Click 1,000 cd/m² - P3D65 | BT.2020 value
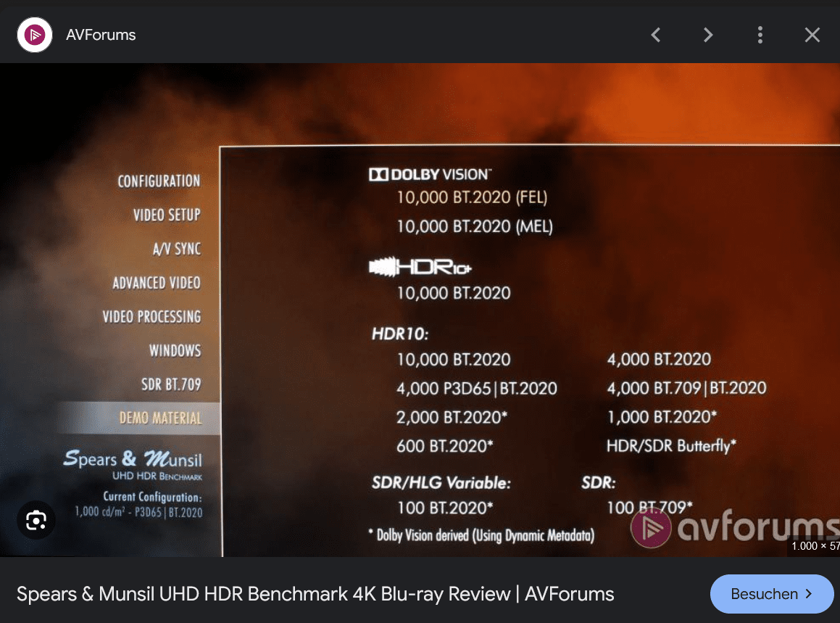 point(138,512)
